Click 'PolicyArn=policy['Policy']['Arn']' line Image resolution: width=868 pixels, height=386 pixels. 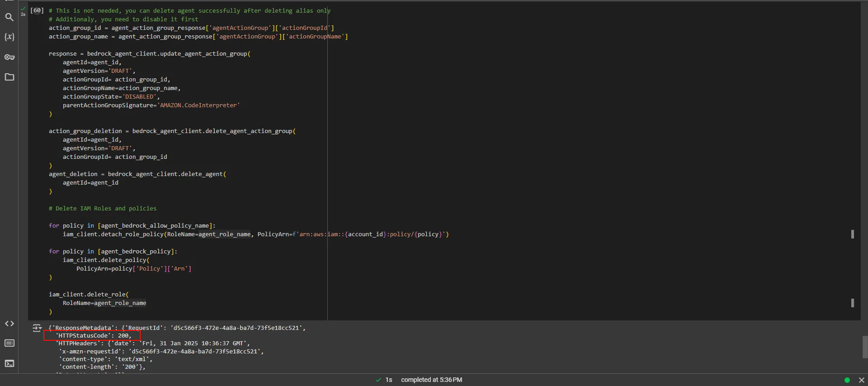coord(134,268)
